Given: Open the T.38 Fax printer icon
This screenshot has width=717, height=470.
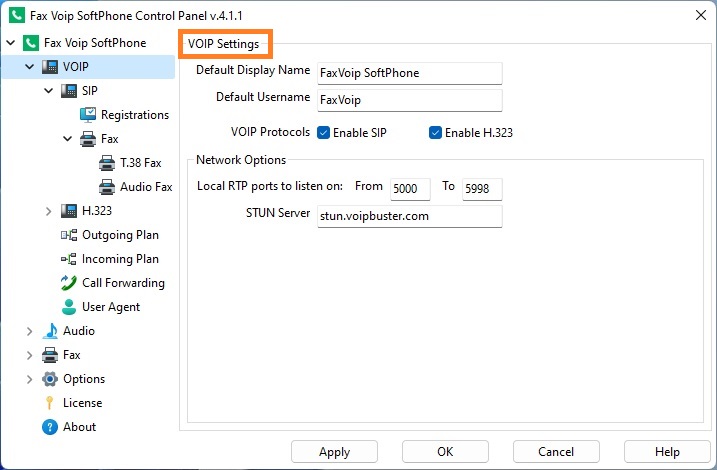Looking at the screenshot, I should tap(107, 163).
